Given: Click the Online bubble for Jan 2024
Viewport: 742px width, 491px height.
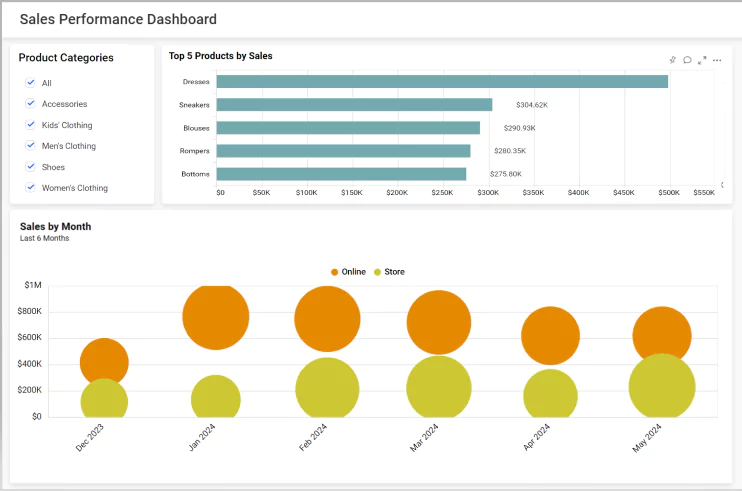Looking at the screenshot, I should coord(215,315).
